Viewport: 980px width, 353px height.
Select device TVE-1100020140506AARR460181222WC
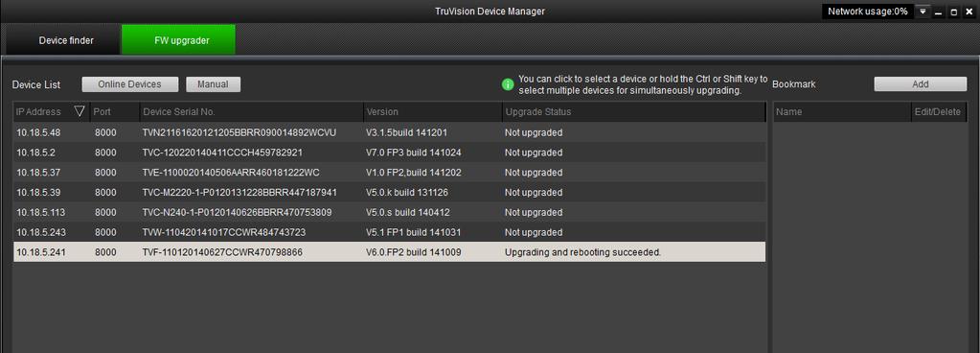(389, 172)
